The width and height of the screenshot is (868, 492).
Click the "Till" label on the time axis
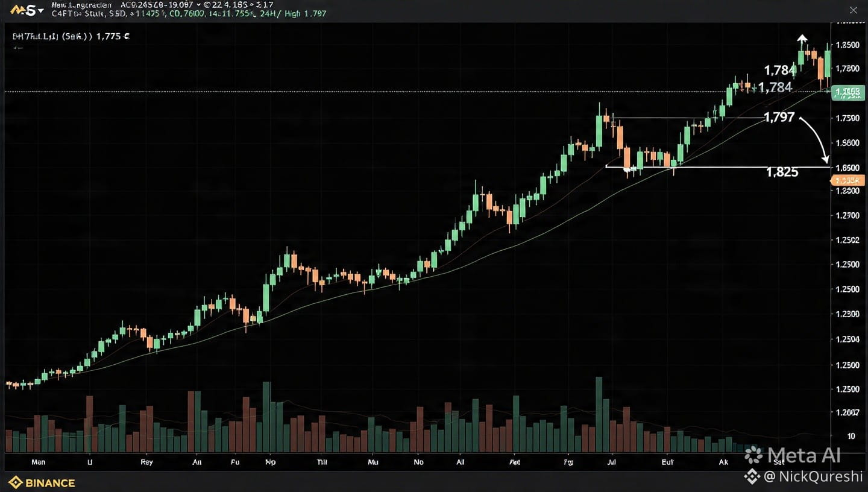click(322, 462)
